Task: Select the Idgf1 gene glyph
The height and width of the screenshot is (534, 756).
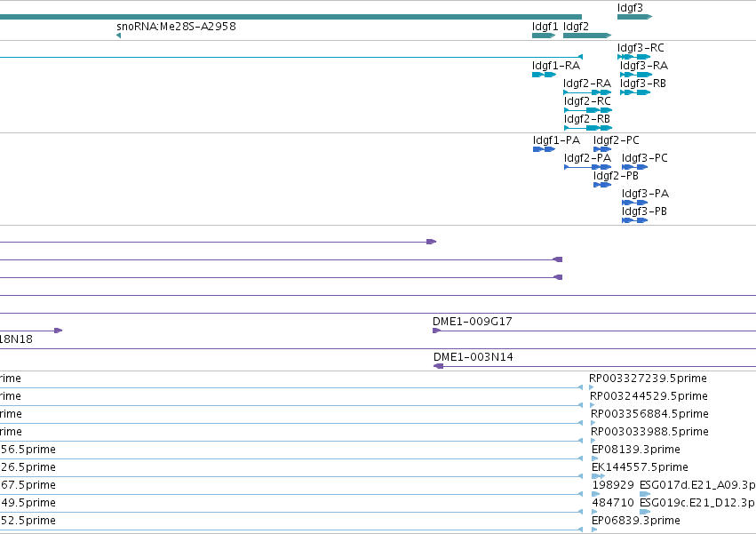Action: click(x=544, y=36)
